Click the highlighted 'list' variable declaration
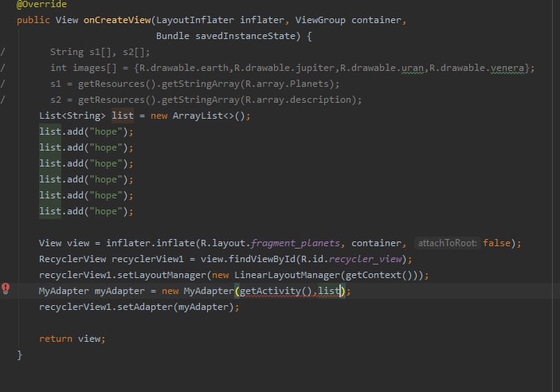 (123, 116)
